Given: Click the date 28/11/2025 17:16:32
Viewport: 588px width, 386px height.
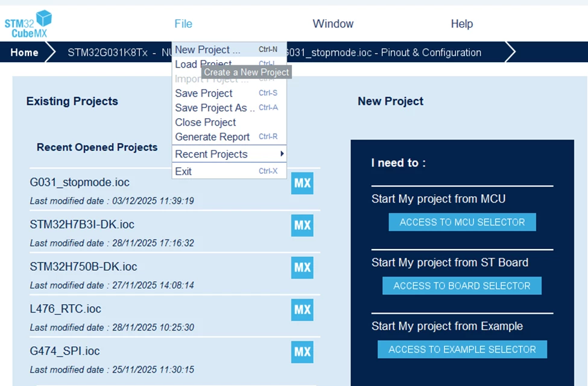Looking at the screenshot, I should pyautogui.click(x=153, y=243).
